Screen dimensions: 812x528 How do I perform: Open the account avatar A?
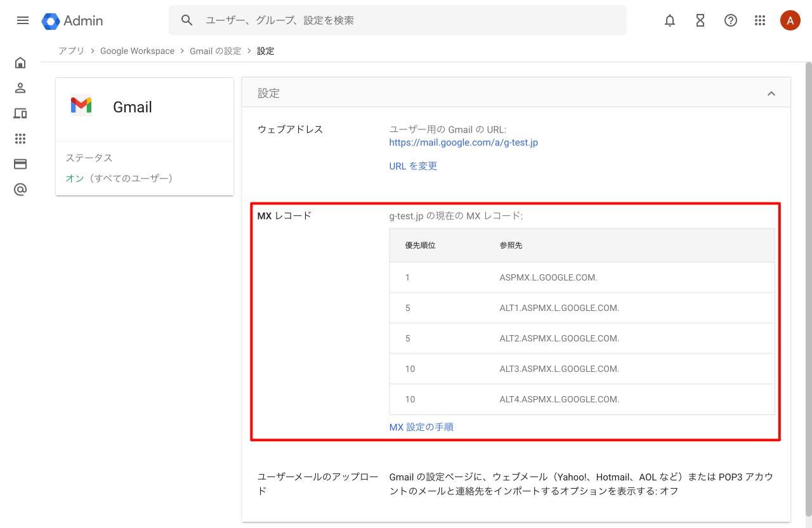pyautogui.click(x=790, y=20)
